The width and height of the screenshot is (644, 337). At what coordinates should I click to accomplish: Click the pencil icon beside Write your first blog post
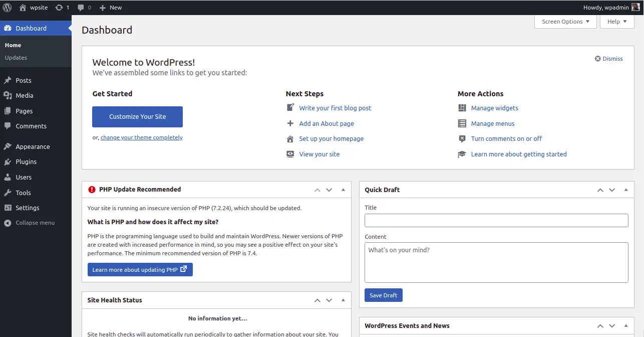pyautogui.click(x=290, y=108)
